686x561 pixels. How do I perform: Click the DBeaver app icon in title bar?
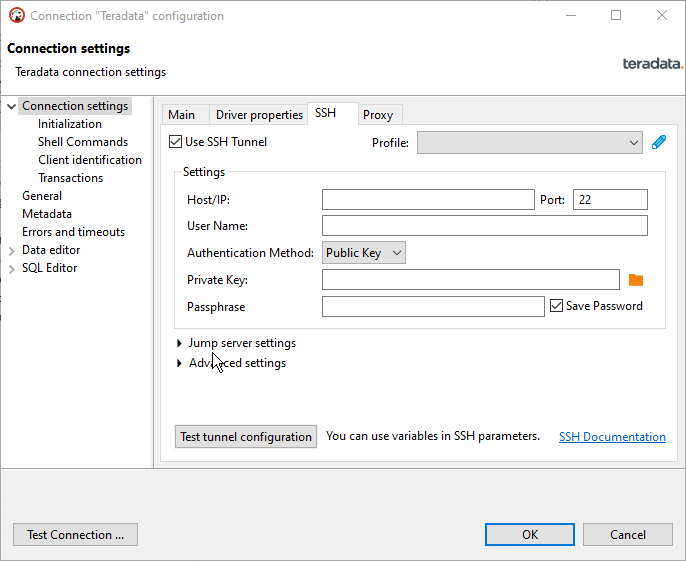click(x=17, y=15)
